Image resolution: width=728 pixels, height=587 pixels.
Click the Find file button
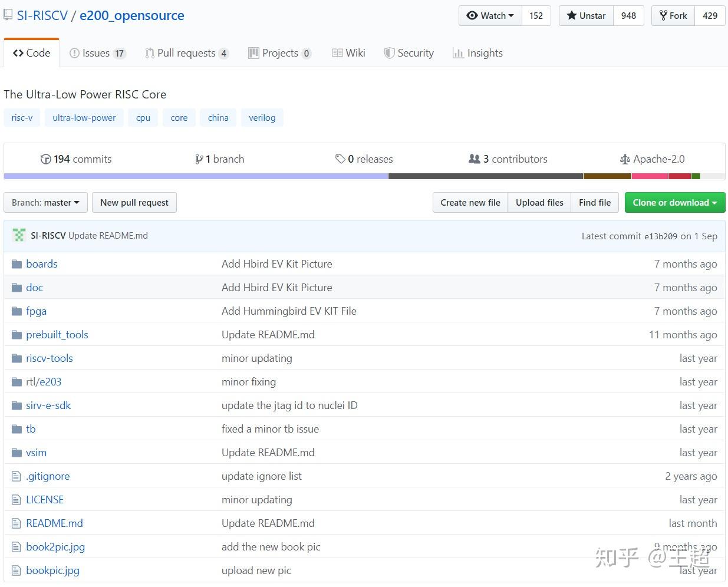tap(594, 202)
